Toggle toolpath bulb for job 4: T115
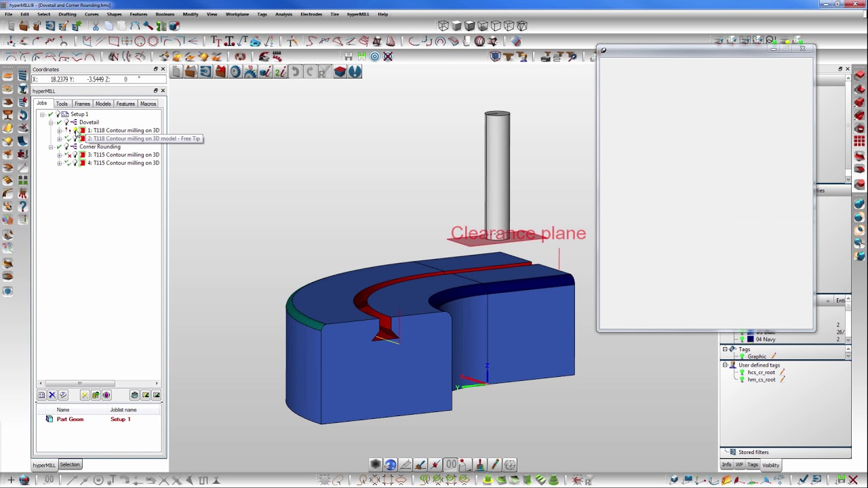 [75, 163]
